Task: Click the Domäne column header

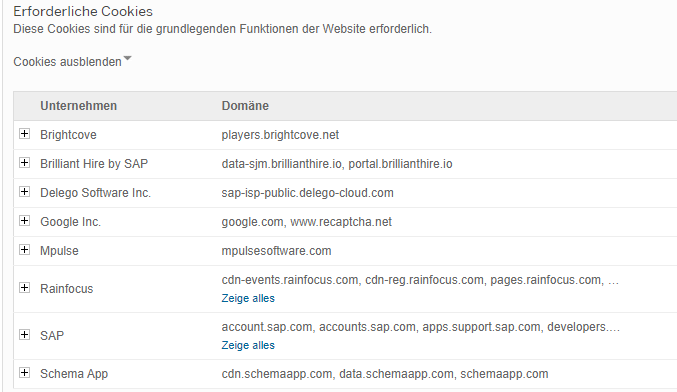Action: coord(245,106)
